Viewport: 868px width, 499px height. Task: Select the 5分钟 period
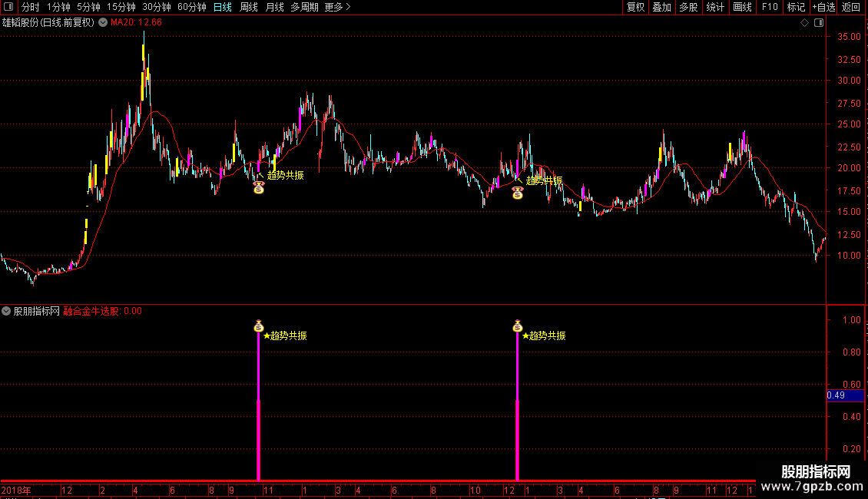coord(88,7)
